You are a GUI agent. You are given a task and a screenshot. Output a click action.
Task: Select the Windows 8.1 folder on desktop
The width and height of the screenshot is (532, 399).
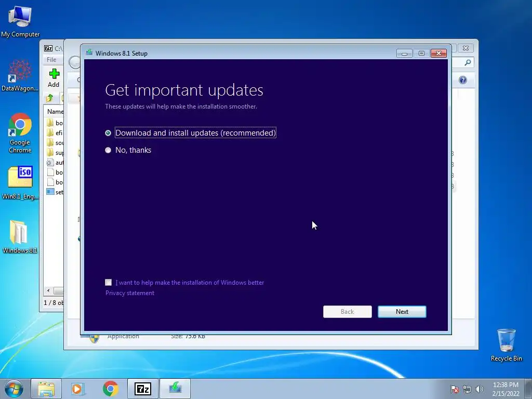[20, 236]
